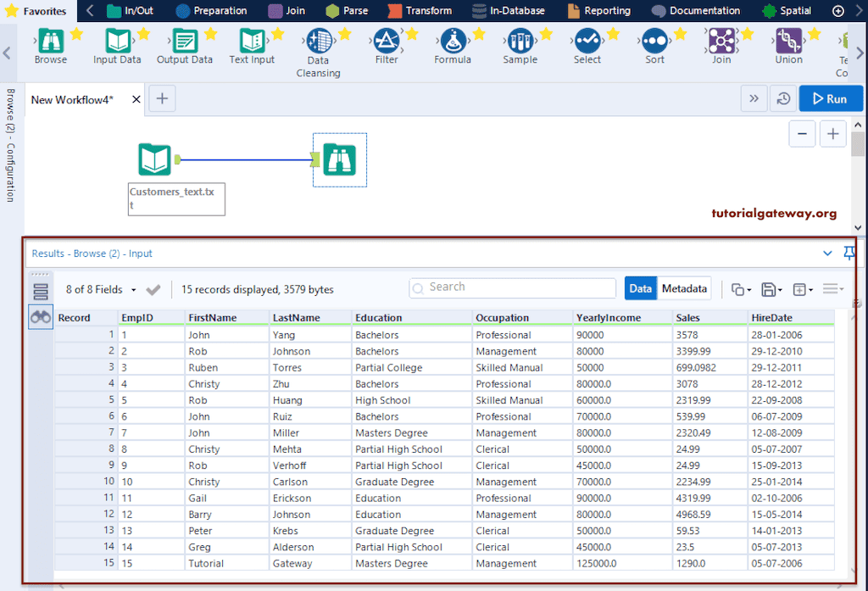Select the Sample tool
The width and height of the screenshot is (868, 591).
click(x=520, y=42)
